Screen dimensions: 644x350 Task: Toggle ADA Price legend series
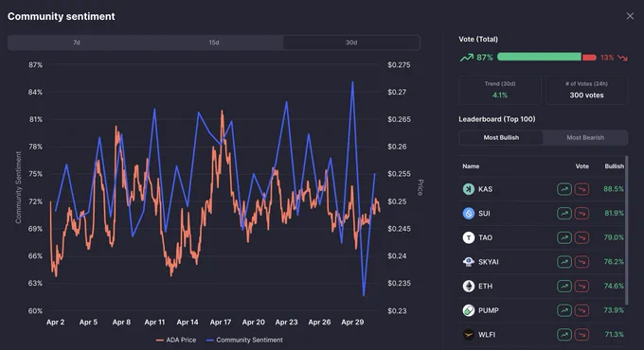point(176,340)
